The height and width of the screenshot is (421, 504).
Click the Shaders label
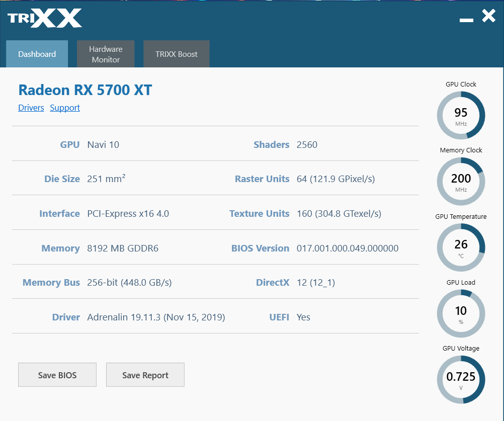click(x=272, y=145)
